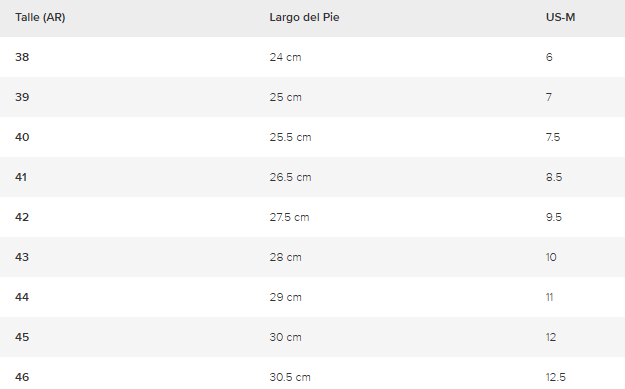Select the Largo del Pie header
Image resolution: width=625 pixels, height=389 pixels.
pyautogui.click(x=304, y=18)
